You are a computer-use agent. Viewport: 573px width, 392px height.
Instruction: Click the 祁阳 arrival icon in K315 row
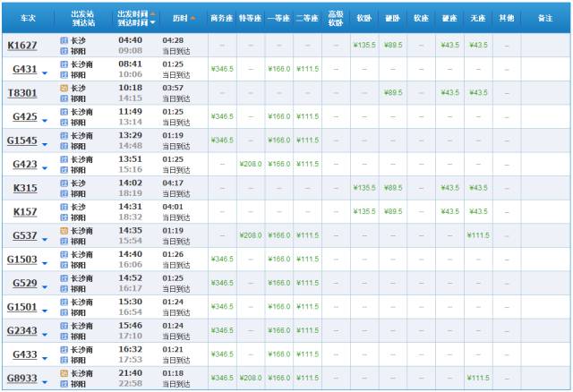click(64, 193)
